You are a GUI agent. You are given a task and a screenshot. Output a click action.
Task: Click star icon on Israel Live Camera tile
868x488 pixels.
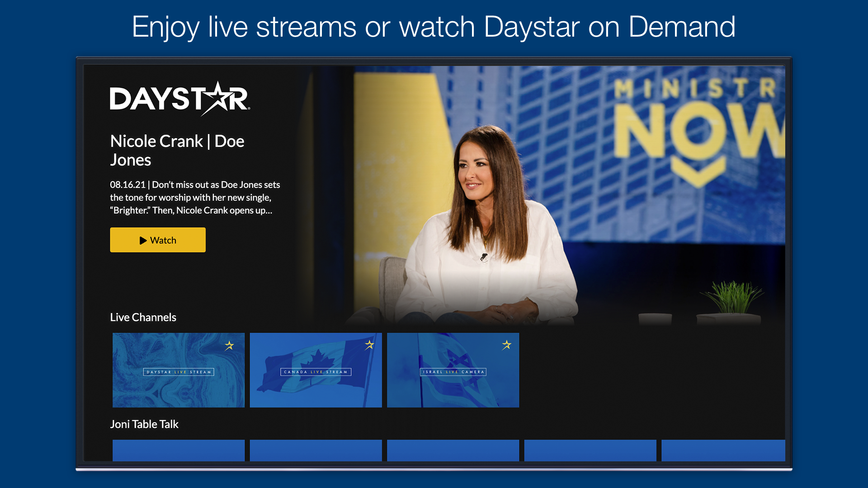tap(506, 345)
